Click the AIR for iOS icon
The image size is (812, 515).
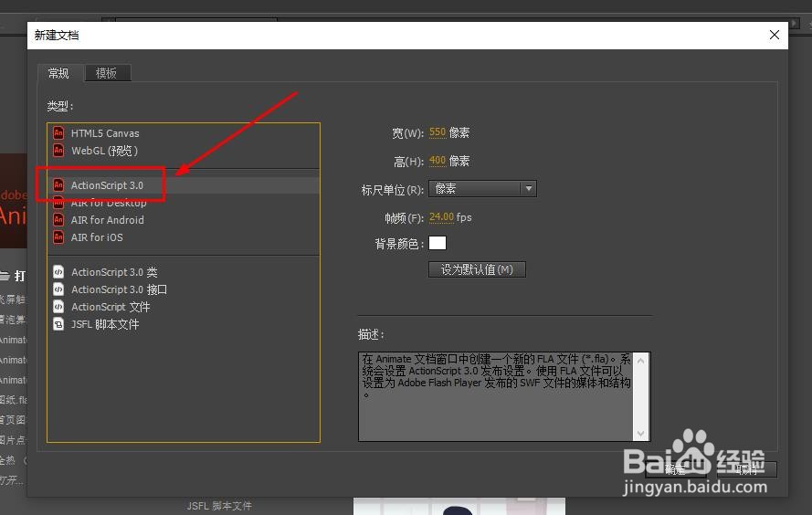tap(58, 237)
